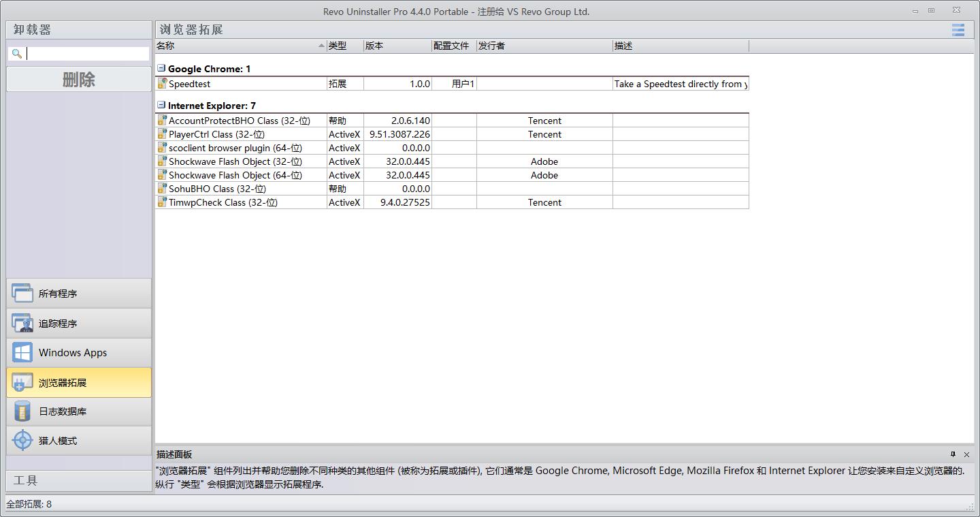
Task: Collapse the Google Chrome group
Action: pyautogui.click(x=161, y=68)
